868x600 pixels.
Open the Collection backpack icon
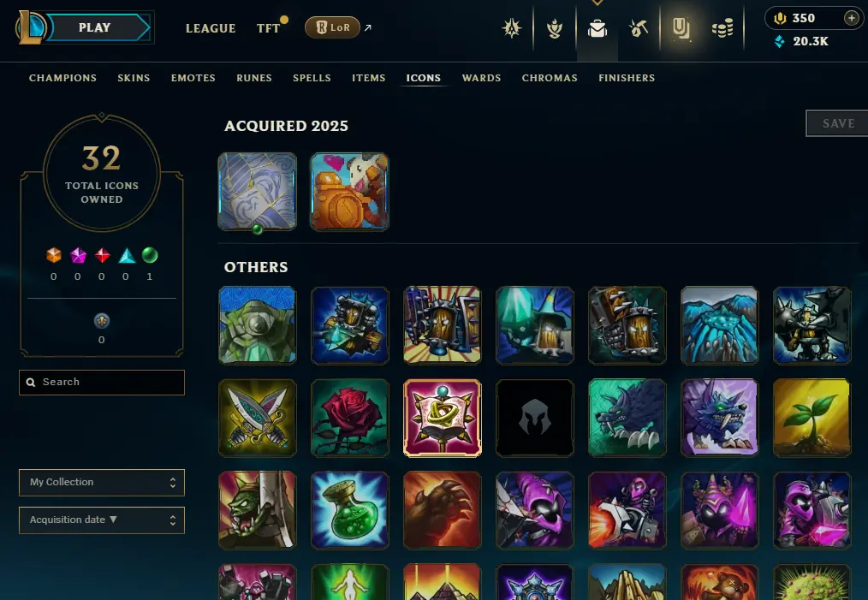(x=597, y=28)
